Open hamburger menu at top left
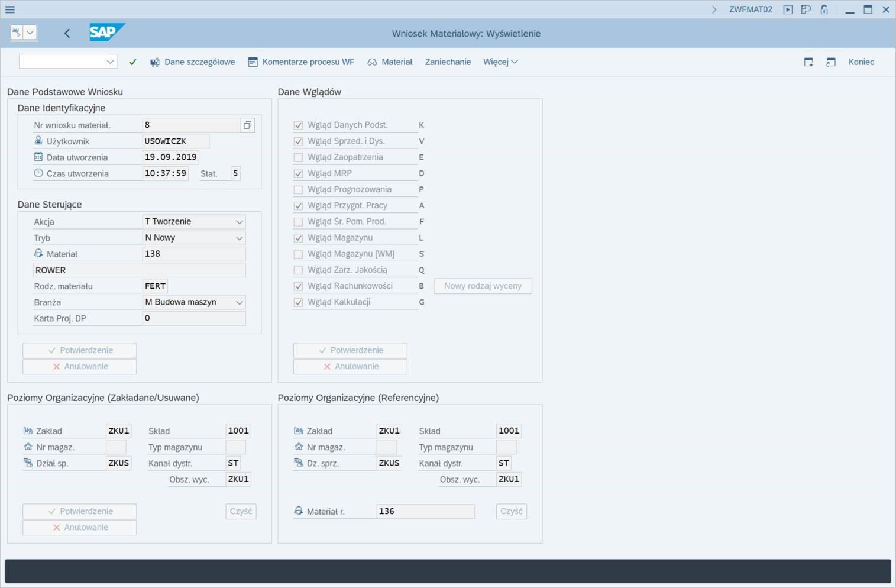896x588 pixels. pyautogui.click(x=10, y=9)
